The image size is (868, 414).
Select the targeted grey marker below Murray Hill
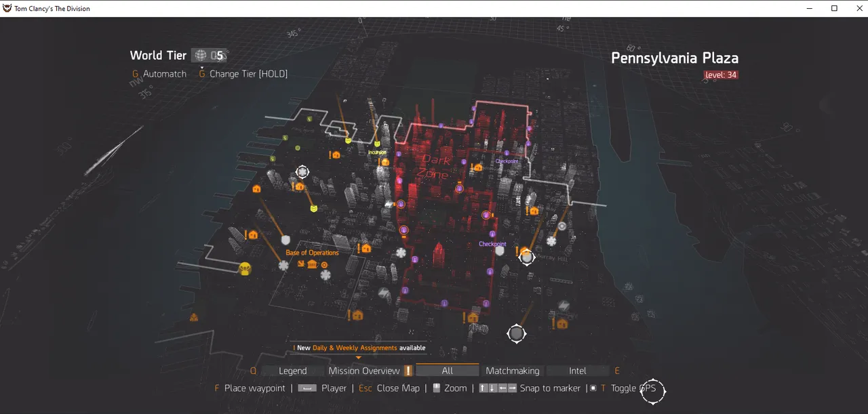[x=517, y=333]
